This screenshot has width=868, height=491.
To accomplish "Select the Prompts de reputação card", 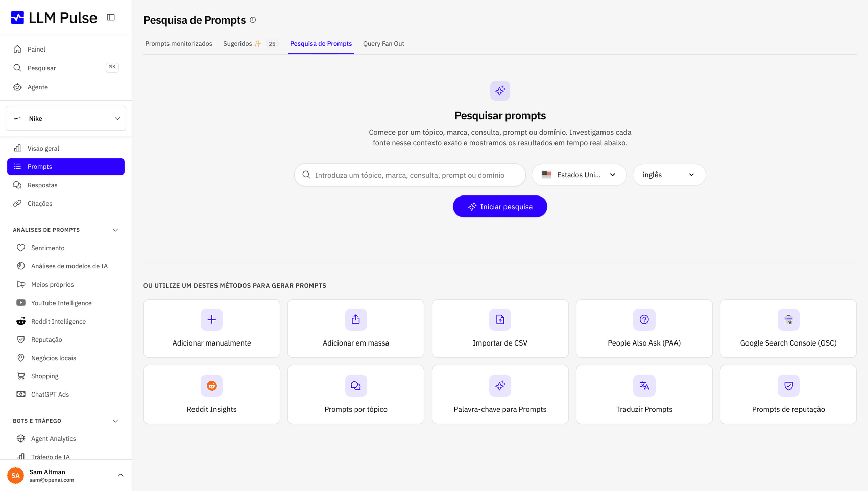I will [x=788, y=395].
